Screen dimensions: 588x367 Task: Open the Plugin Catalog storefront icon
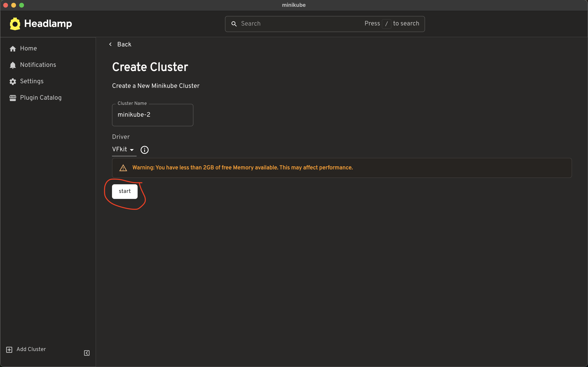[x=13, y=98]
